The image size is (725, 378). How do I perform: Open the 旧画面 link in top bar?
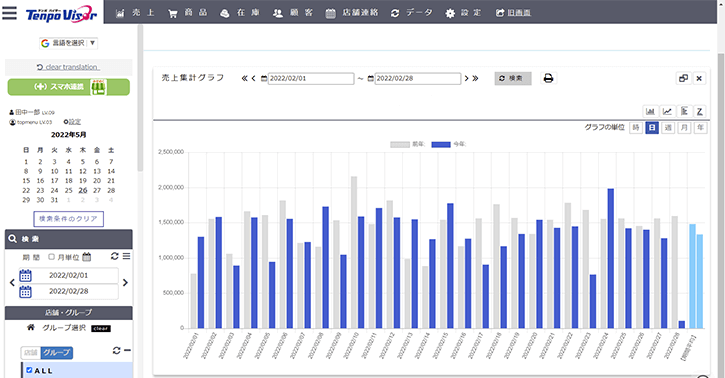[513, 13]
